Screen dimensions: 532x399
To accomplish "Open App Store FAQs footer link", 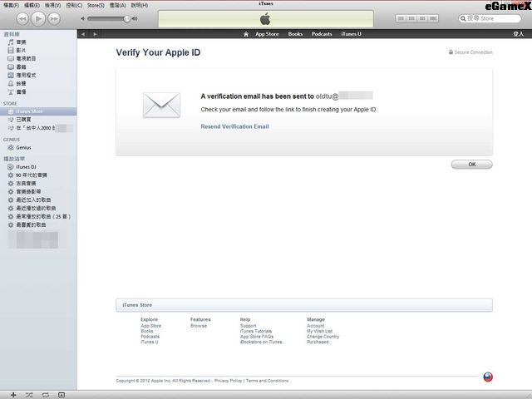I will coord(257,337).
